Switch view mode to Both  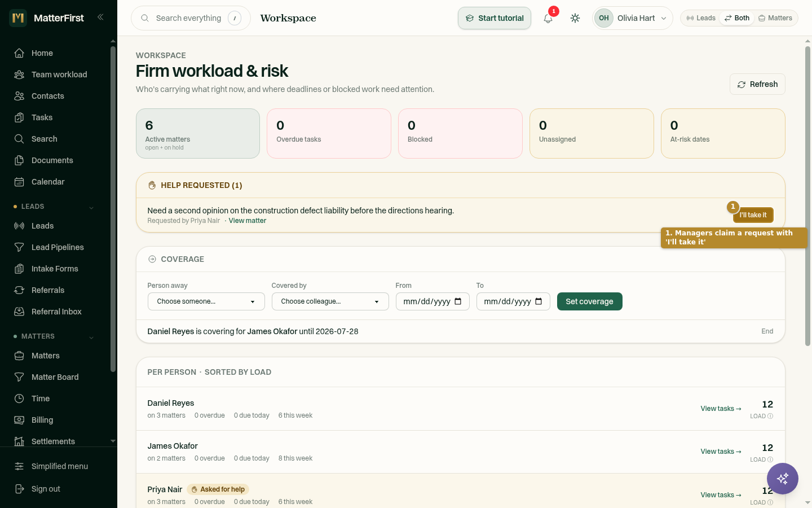click(737, 18)
